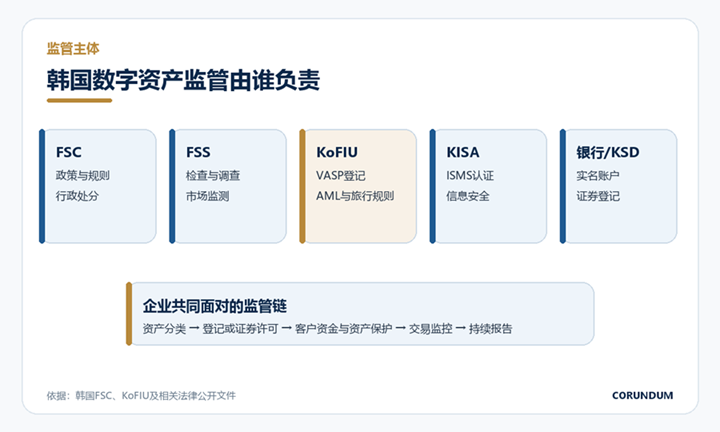
Task: Click the source footnote starting with 依据
Action: point(141,395)
